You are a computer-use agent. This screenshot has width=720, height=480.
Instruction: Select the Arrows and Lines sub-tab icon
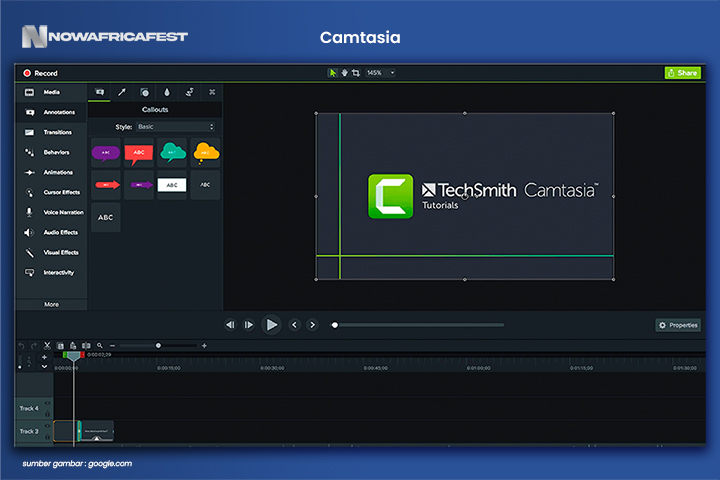click(x=122, y=92)
